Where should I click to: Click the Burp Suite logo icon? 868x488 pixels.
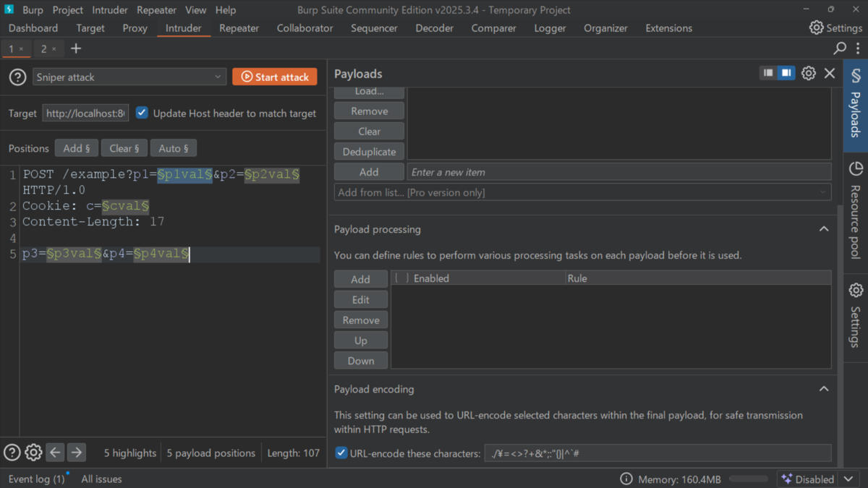9,9
